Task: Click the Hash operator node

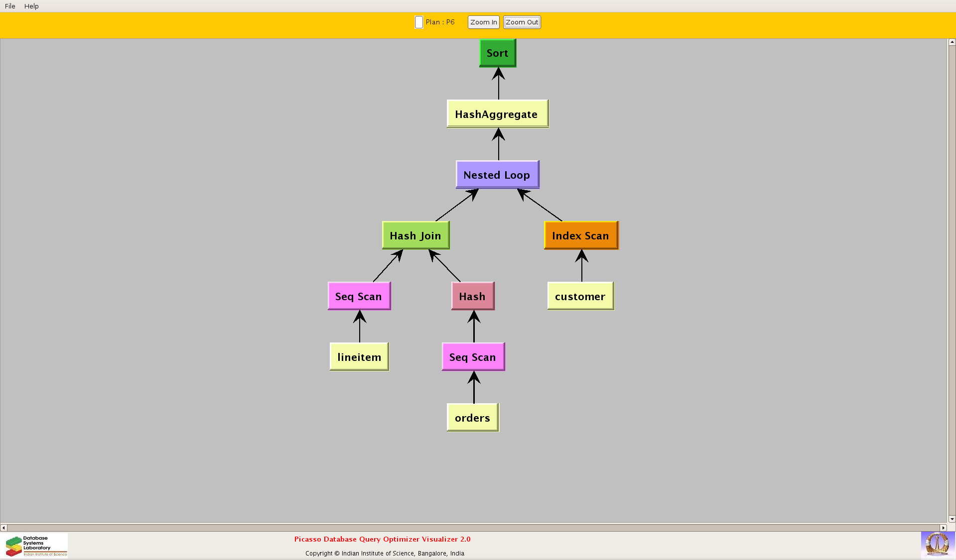Action: point(472,296)
